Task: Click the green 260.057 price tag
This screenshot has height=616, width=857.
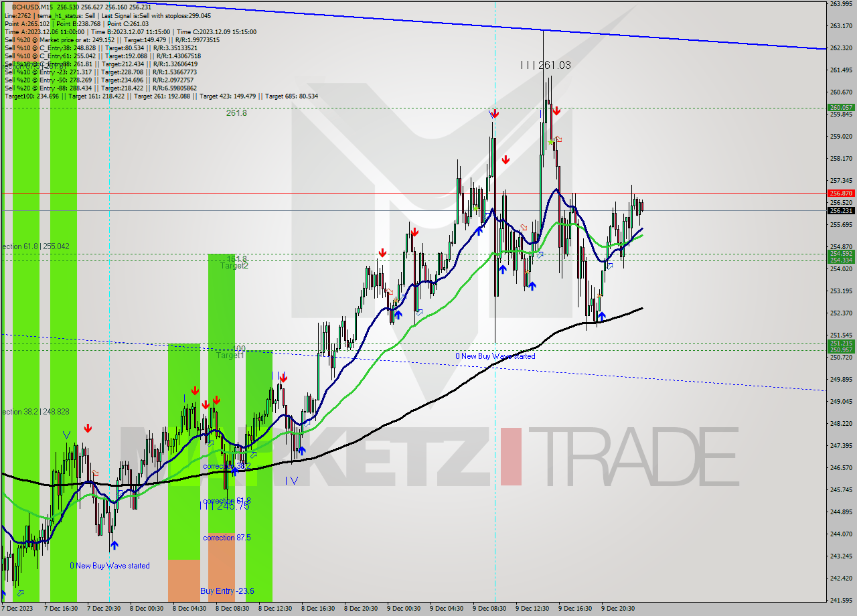Action: (841, 107)
